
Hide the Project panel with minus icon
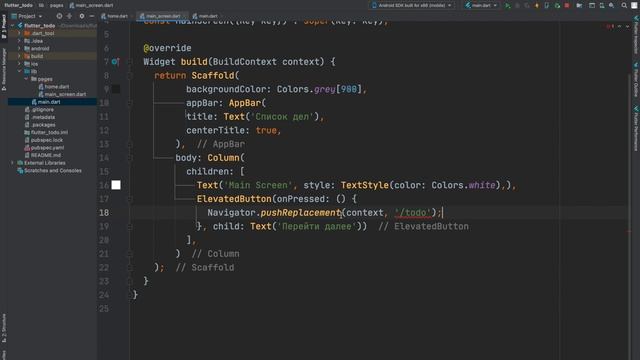coord(92,16)
